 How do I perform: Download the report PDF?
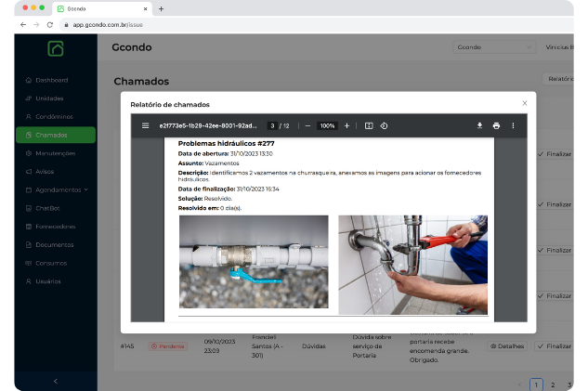(480, 125)
